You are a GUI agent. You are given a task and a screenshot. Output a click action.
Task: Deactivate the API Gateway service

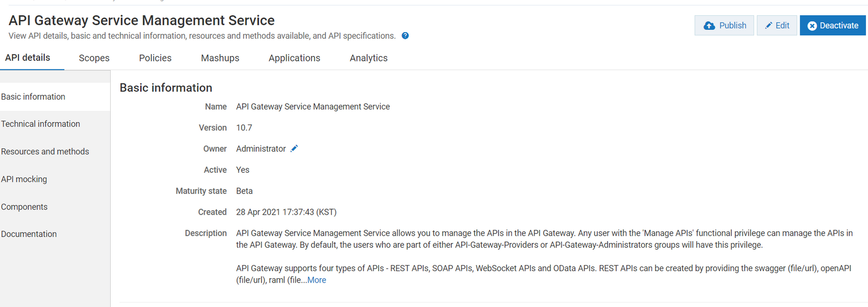pyautogui.click(x=833, y=26)
